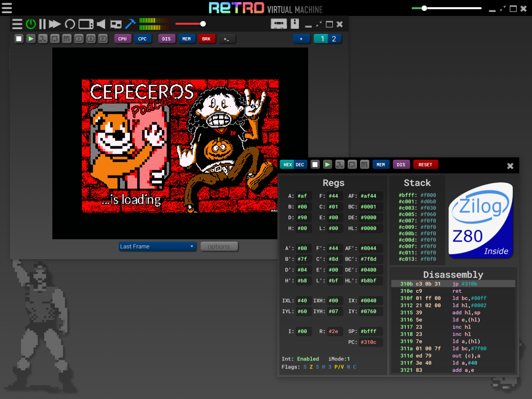Select DEC number display mode

(x=300, y=165)
